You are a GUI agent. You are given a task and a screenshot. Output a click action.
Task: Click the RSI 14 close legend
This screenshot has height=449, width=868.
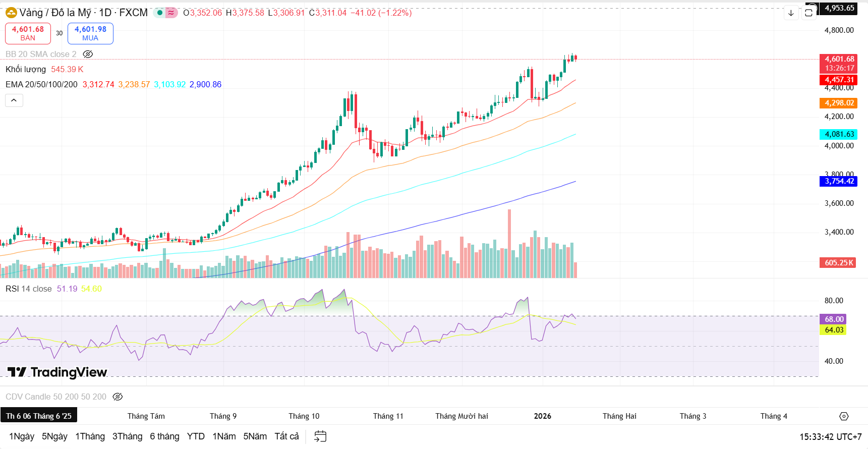click(29, 289)
